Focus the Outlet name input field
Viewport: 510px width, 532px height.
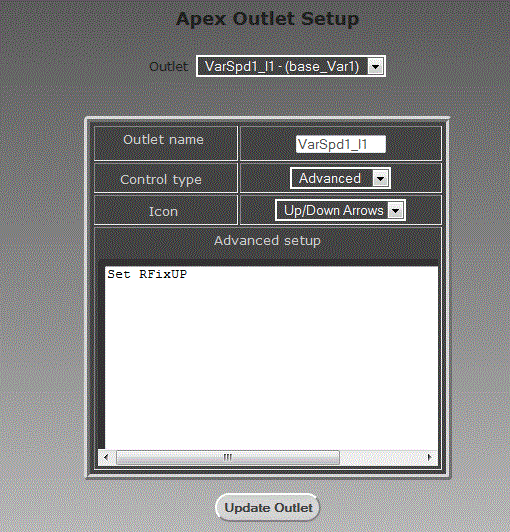pyautogui.click(x=341, y=144)
